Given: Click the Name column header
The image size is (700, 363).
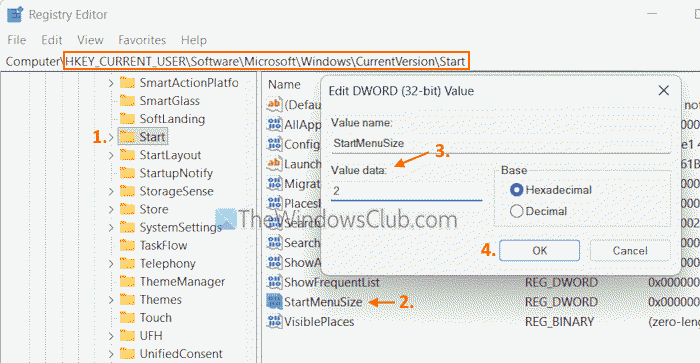Looking at the screenshot, I should pos(284,84).
